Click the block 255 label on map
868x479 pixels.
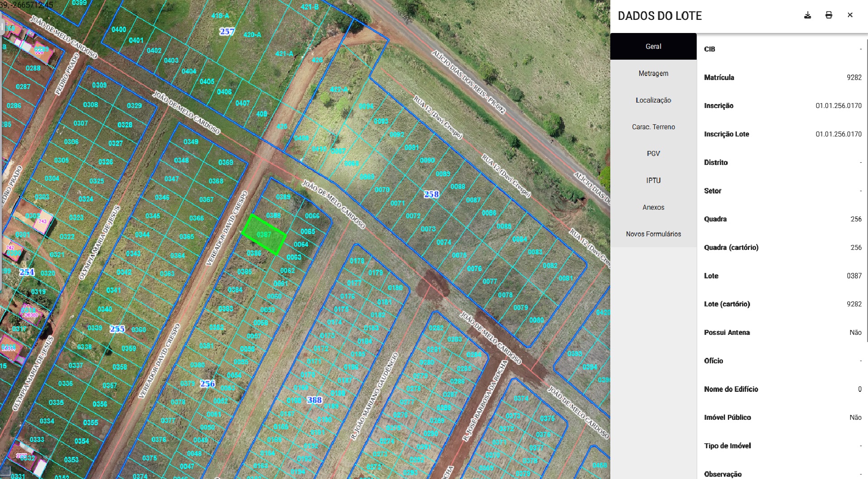[117, 329]
